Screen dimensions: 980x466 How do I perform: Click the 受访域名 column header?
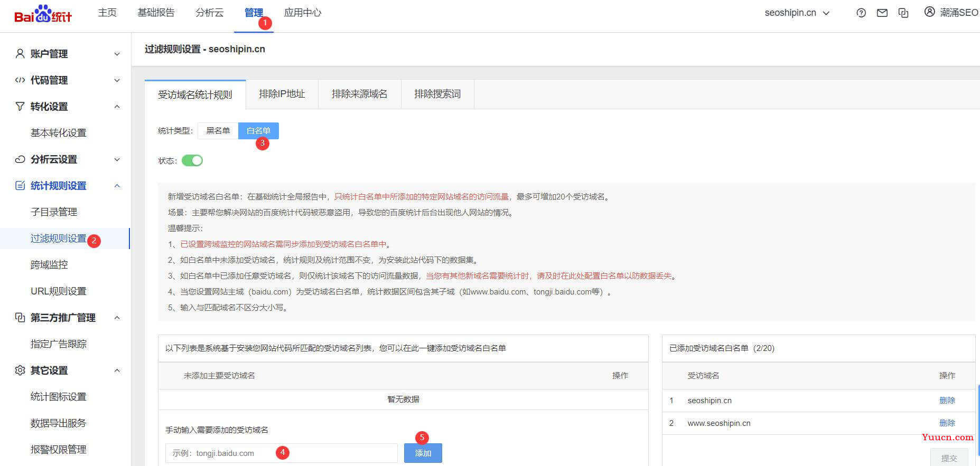point(703,376)
